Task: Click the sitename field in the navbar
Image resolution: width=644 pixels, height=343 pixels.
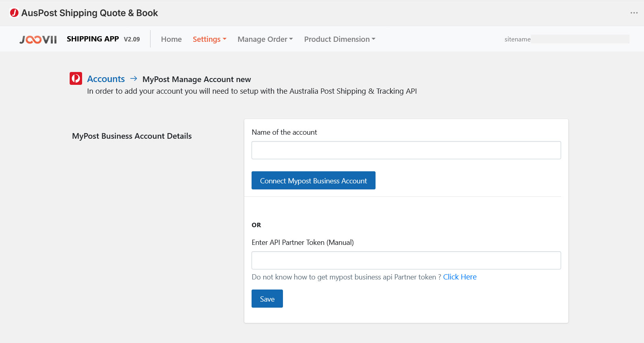Action: pos(567,39)
